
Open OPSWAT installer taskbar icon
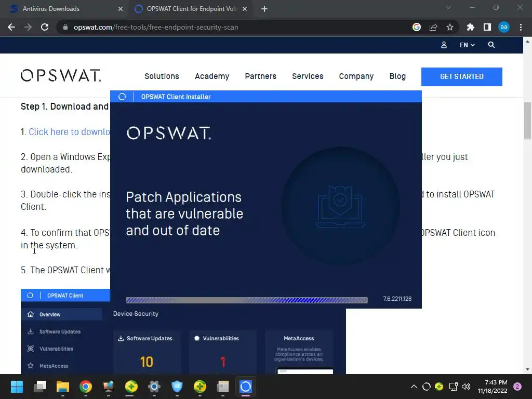246,387
